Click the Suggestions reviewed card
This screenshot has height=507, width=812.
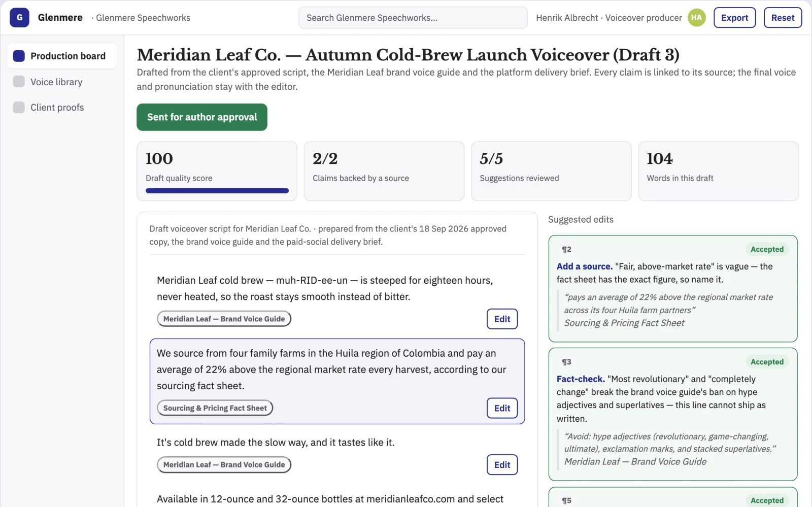pyautogui.click(x=551, y=171)
